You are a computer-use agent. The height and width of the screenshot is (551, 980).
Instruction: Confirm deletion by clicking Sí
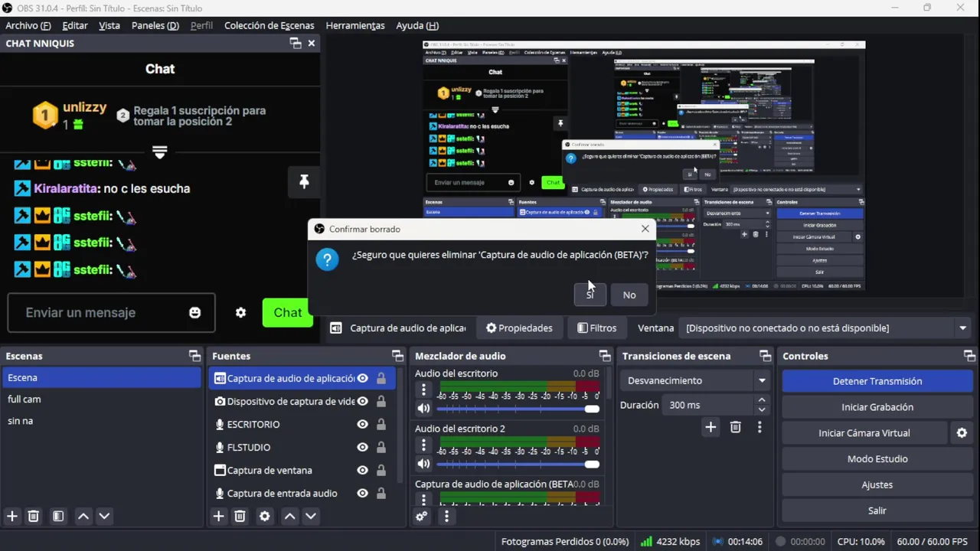[590, 295]
